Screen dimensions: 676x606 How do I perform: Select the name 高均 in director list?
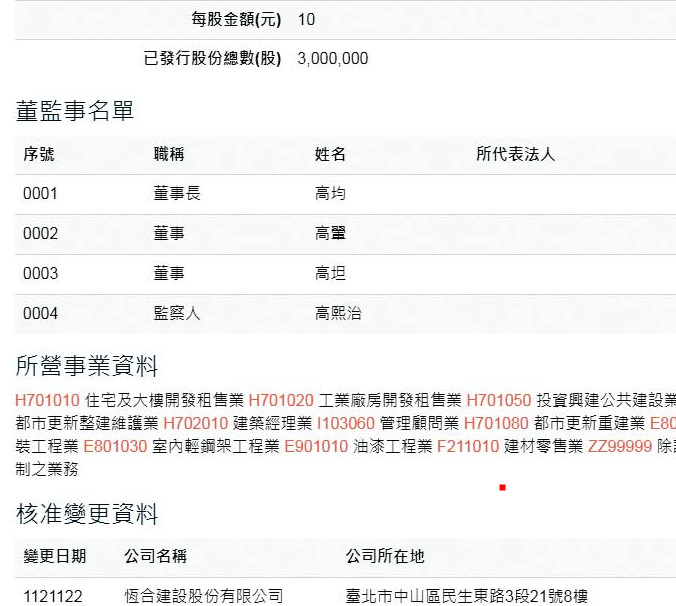330,194
